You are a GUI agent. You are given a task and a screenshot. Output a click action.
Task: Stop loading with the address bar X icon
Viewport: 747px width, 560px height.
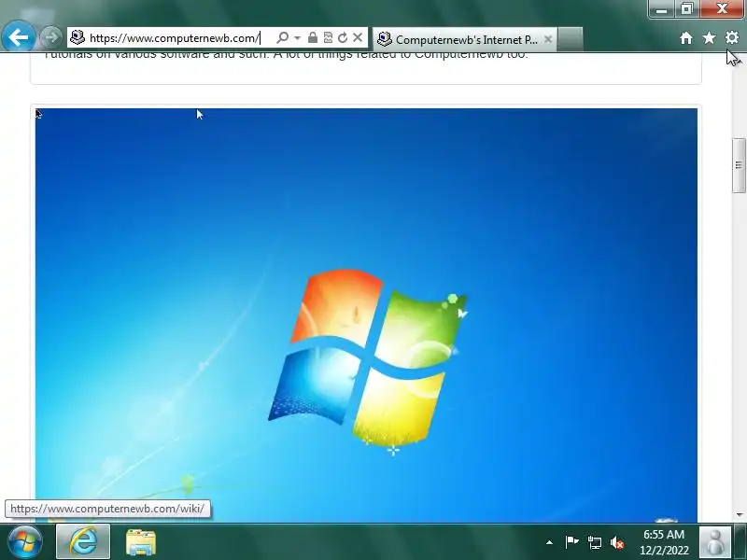coord(358,37)
